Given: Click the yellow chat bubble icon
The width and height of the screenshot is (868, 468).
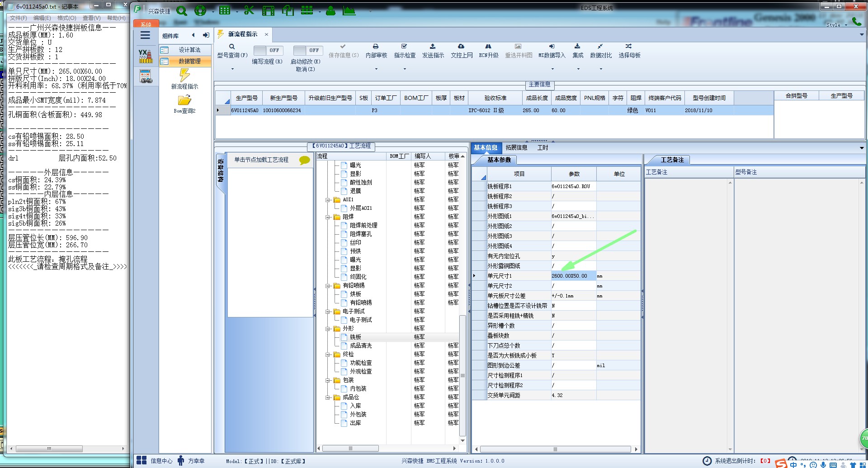Looking at the screenshot, I should (305, 160).
